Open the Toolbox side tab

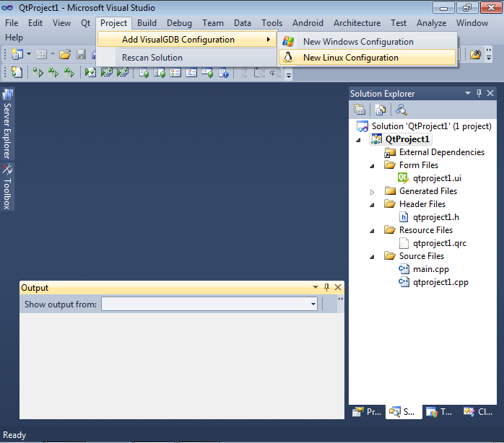(x=7, y=186)
